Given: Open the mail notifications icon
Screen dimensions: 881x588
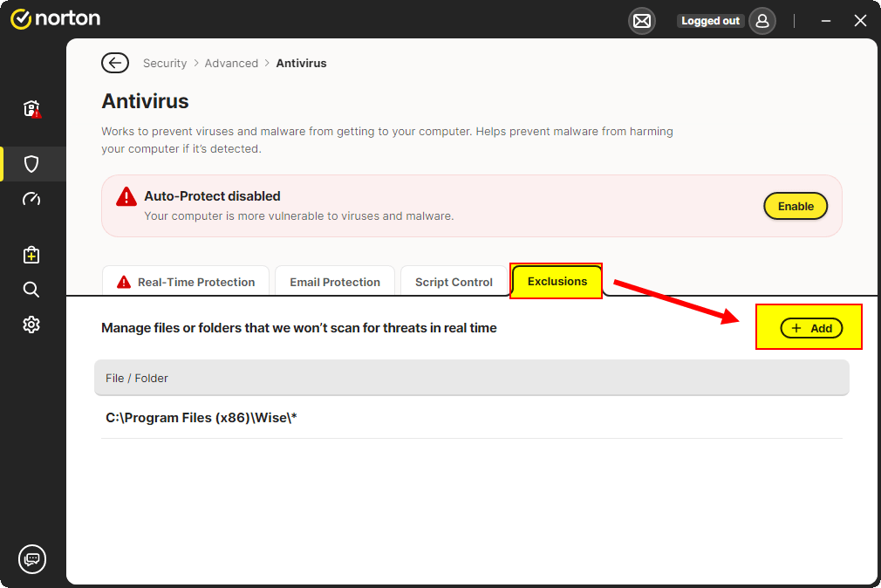Looking at the screenshot, I should click(x=642, y=21).
